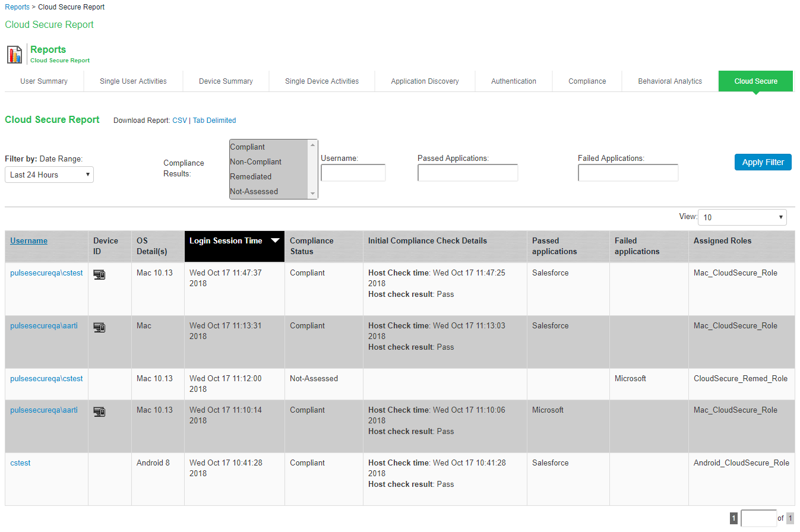800x532 pixels.
Task: Open the Device Summary tab
Action: click(x=226, y=81)
